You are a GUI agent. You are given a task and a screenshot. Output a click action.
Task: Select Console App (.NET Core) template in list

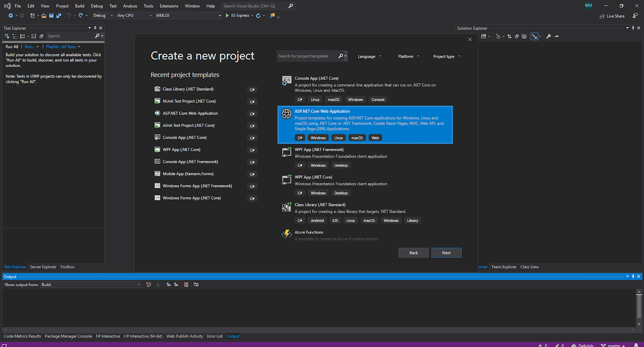click(365, 89)
